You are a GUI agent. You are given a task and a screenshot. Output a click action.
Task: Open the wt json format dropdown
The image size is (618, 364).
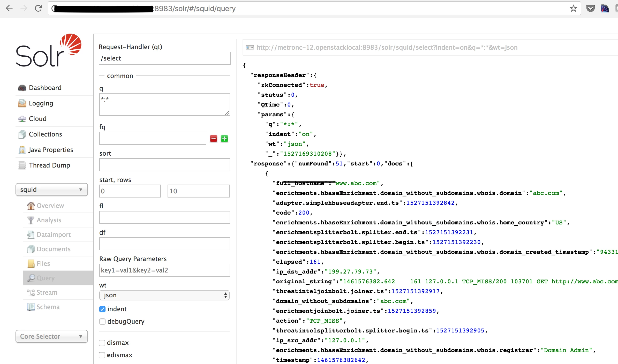click(x=164, y=295)
